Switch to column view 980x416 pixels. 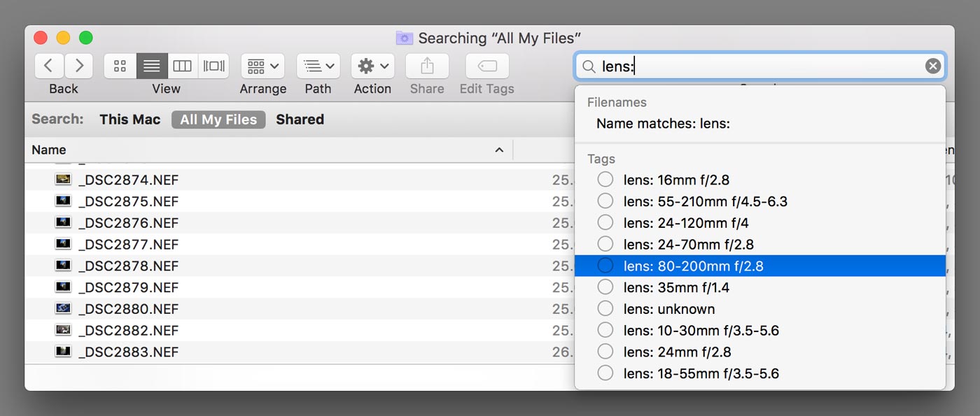click(182, 66)
